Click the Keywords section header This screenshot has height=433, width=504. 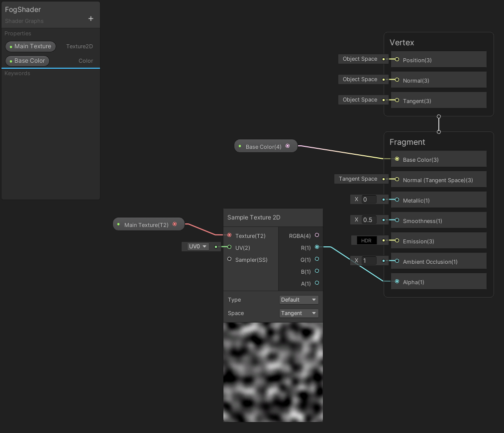17,73
